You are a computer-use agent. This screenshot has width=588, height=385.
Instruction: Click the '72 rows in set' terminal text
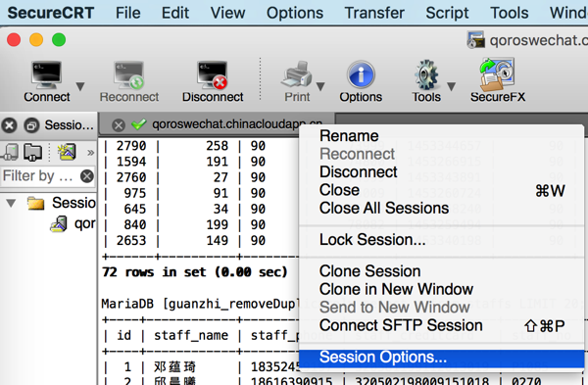click(x=195, y=271)
